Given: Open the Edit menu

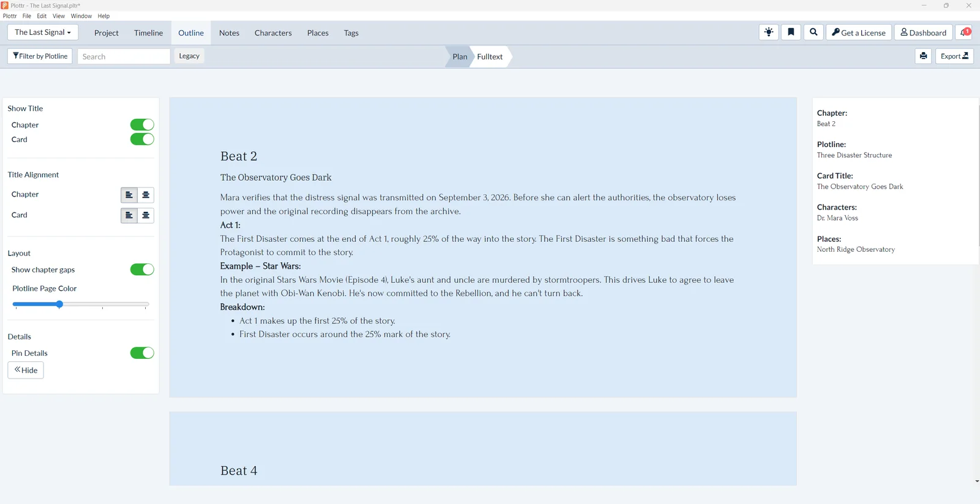Looking at the screenshot, I should 42,16.
